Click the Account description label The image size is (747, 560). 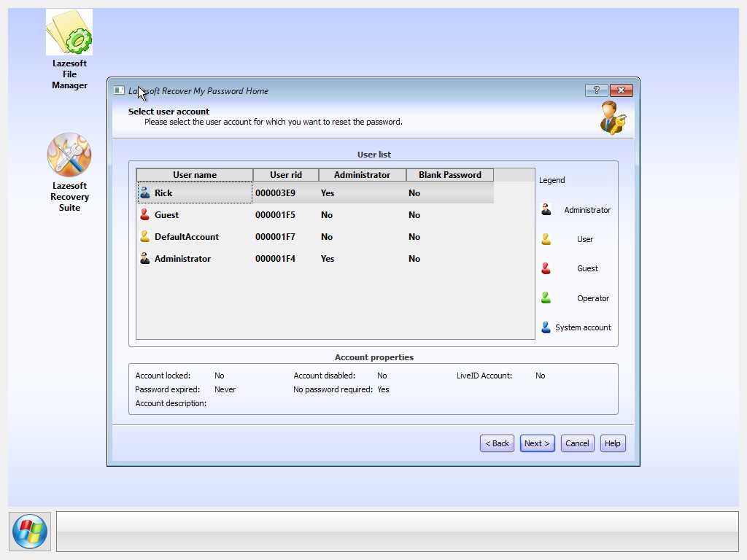tap(171, 402)
